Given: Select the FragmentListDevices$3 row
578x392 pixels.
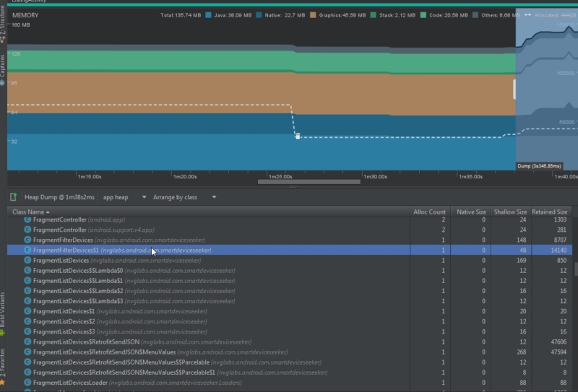Looking at the screenshot, I should click(x=290, y=331).
